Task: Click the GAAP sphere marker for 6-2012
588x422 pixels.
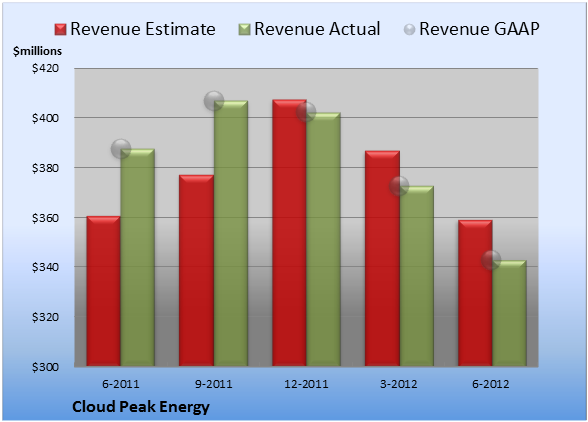Action: click(x=491, y=260)
